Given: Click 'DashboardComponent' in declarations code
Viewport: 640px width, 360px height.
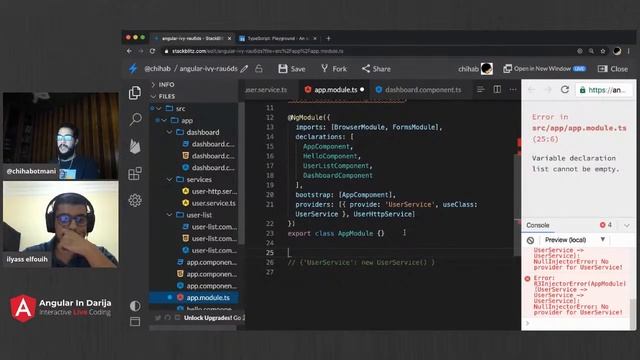Looking at the screenshot, I should tap(338, 176).
